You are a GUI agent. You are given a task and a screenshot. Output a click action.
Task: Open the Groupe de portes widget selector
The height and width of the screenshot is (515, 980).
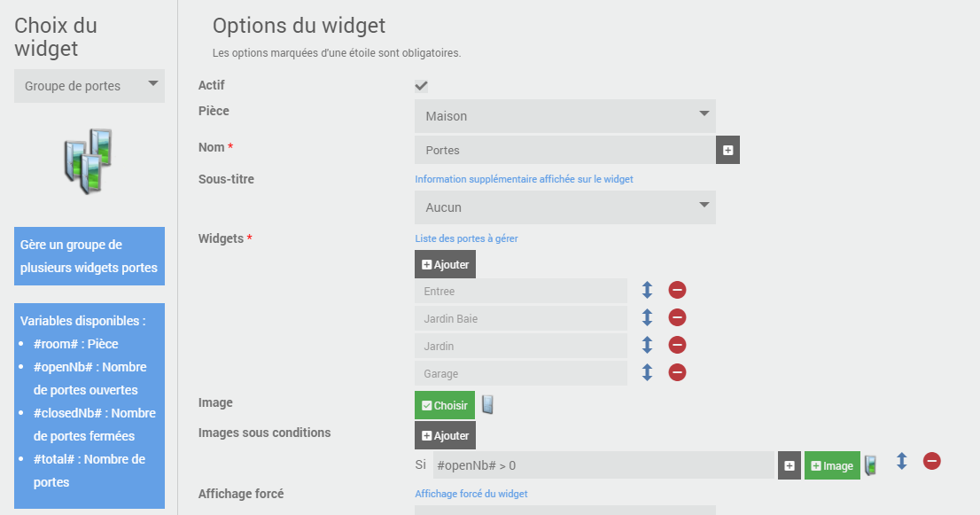(89, 86)
